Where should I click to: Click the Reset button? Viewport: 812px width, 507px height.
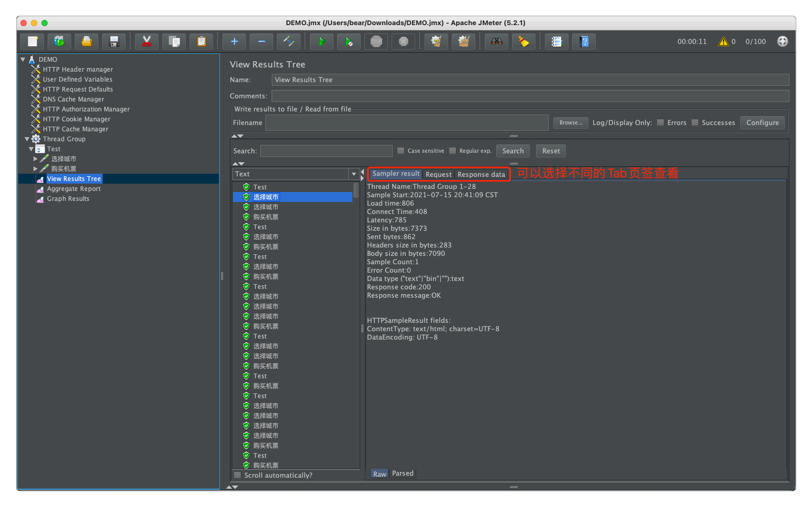(551, 151)
